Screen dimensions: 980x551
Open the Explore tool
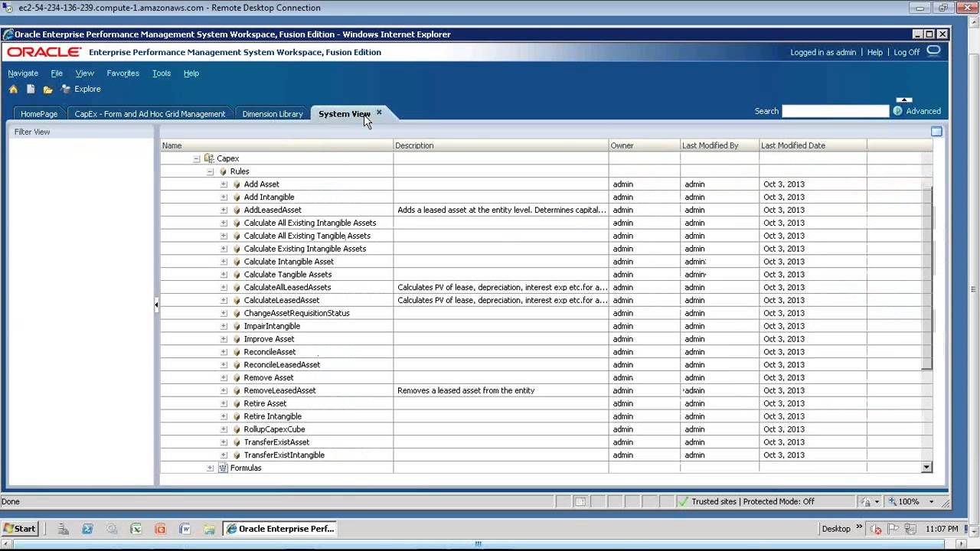tap(80, 89)
